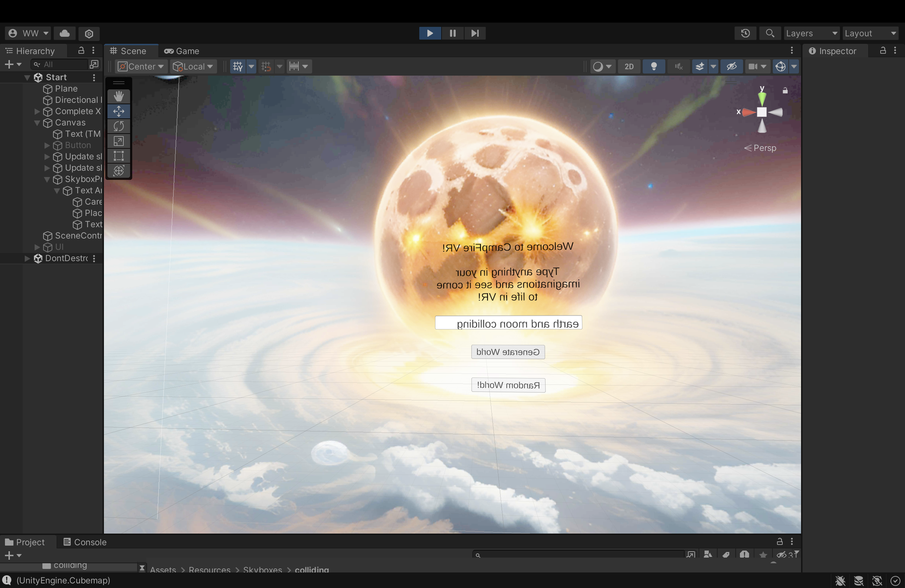
Task: Open the Undo History icon
Action: pos(745,34)
